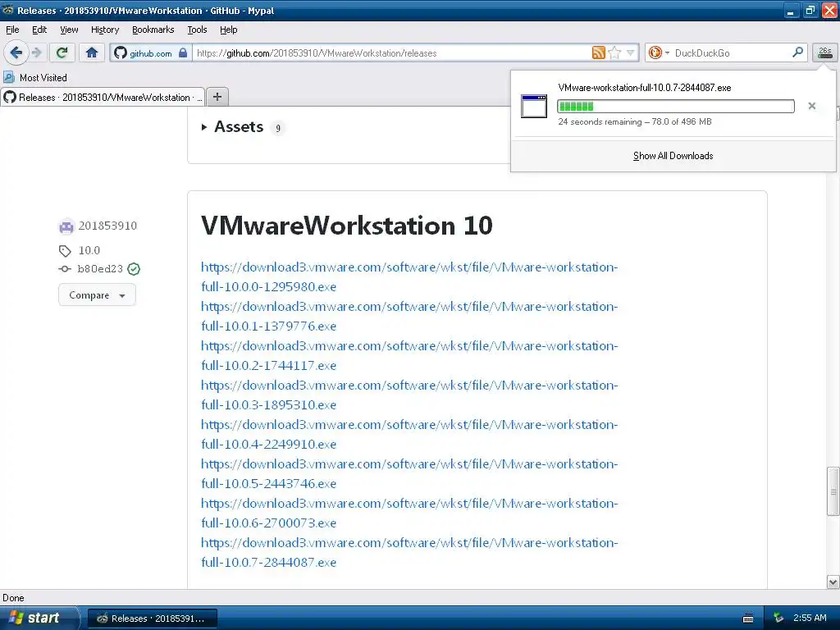Click the downloading file name VMware-workstation-full-10.0.7-2844087.exe

tap(645, 88)
